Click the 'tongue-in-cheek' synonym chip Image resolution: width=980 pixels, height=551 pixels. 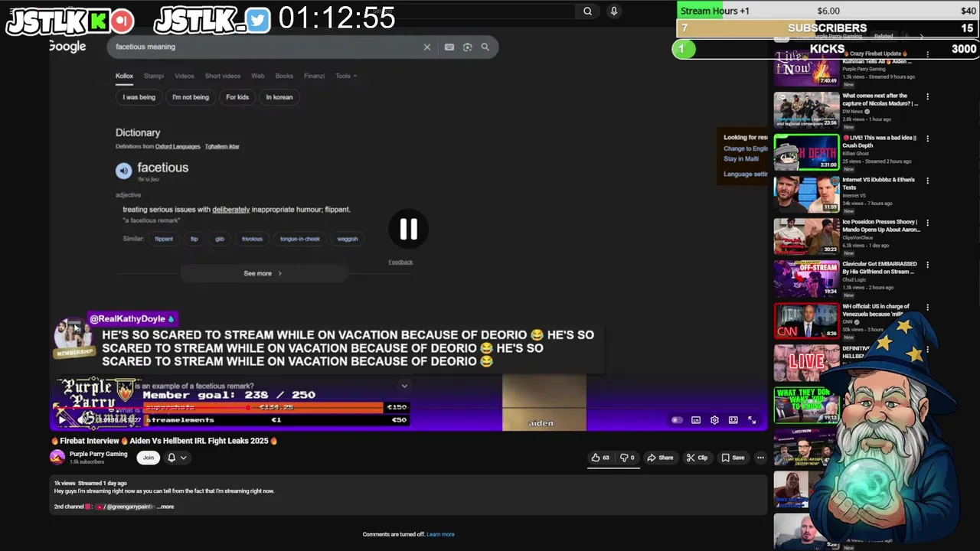click(x=300, y=239)
